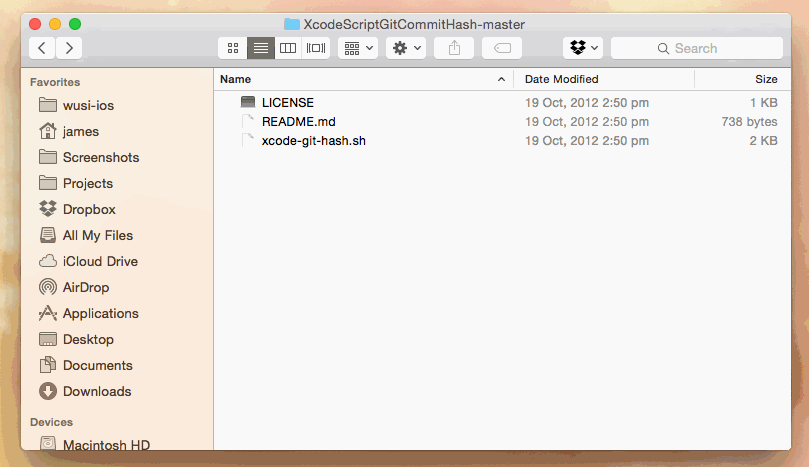This screenshot has width=809, height=467.
Task: Click the xcode-git-hash.sh size 2 KB
Action: coord(763,141)
